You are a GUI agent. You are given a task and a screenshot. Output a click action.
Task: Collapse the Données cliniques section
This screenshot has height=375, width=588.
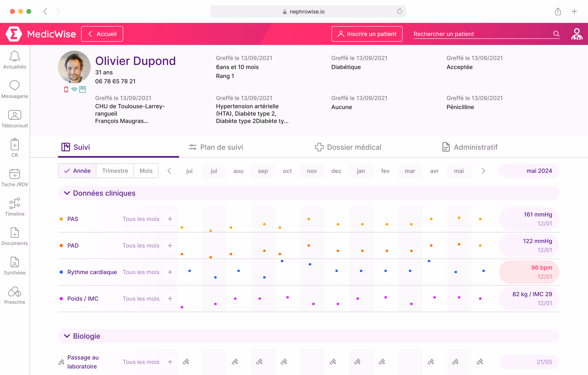coord(67,193)
